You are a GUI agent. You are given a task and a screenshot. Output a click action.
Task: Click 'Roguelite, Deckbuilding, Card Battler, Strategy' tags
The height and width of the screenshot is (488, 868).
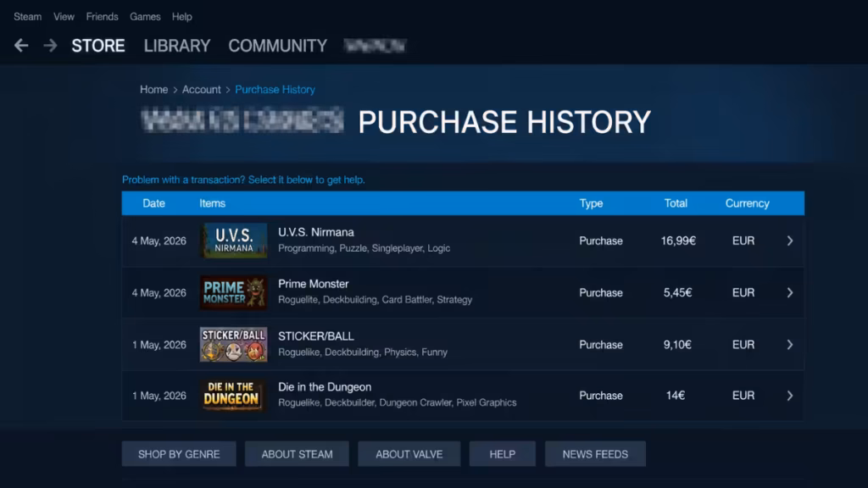tap(376, 300)
